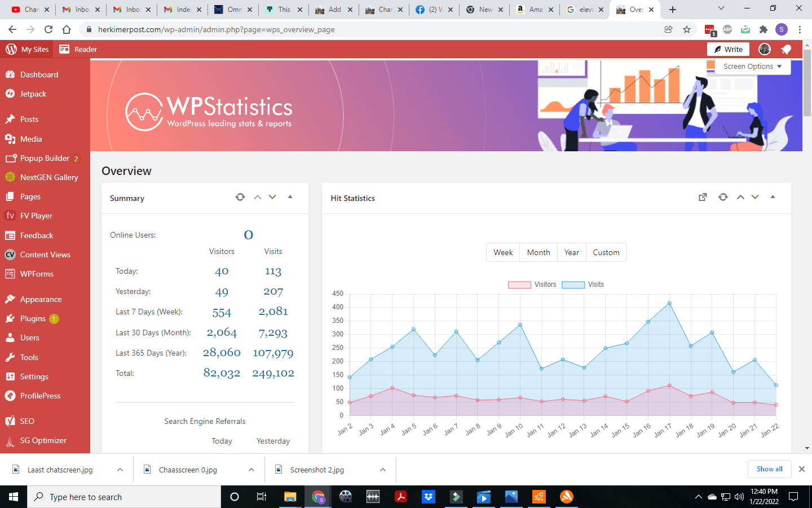Select the Month chart range
The height and width of the screenshot is (508, 812).
pyautogui.click(x=539, y=252)
